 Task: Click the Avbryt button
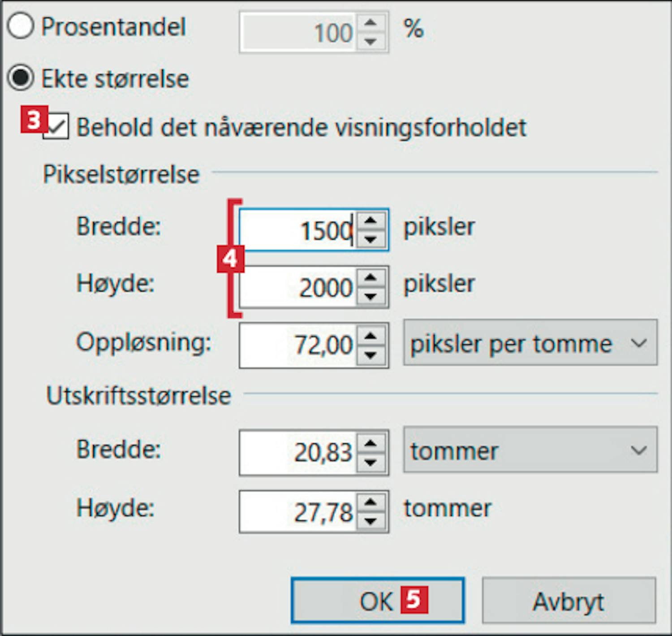(x=569, y=600)
